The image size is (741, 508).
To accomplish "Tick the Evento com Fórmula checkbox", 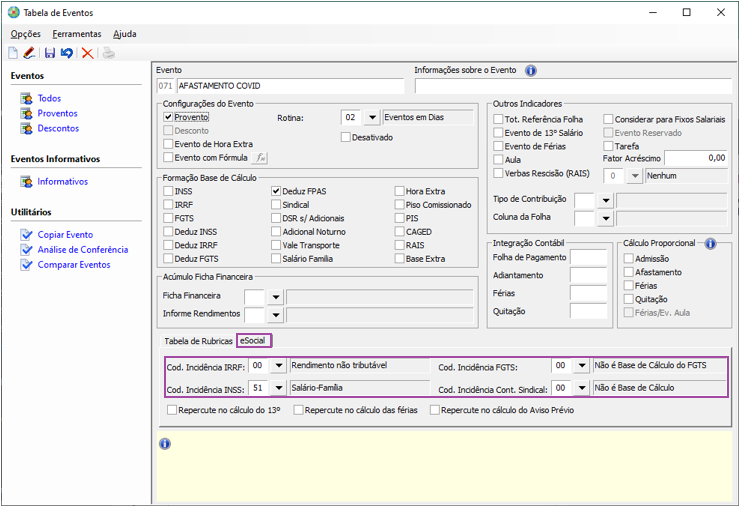I will (x=168, y=157).
